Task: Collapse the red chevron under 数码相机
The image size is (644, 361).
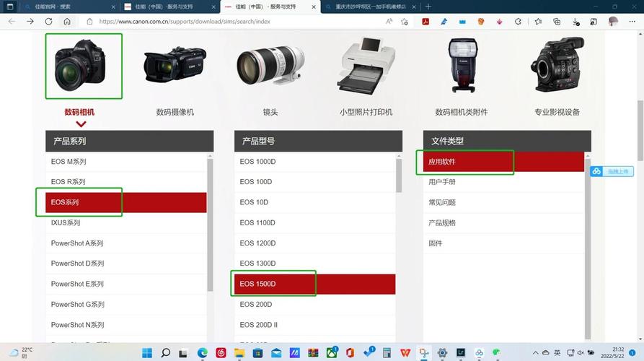Action: (81, 123)
